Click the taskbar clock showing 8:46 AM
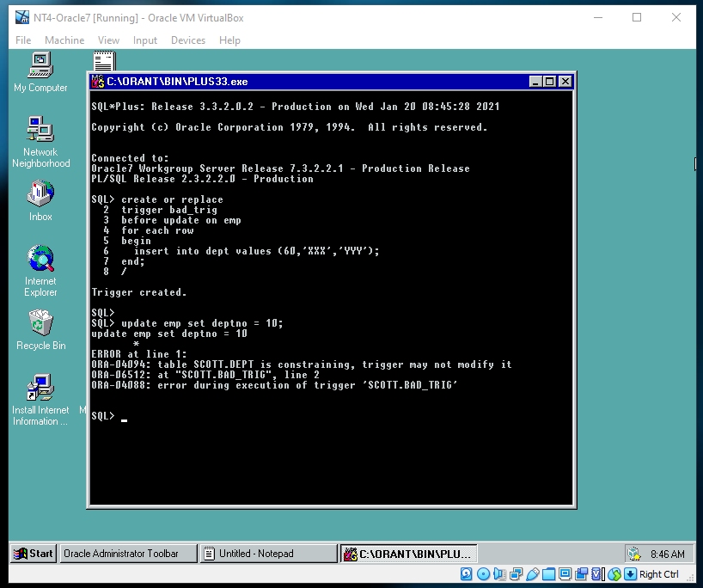This screenshot has width=703, height=588. pyautogui.click(x=668, y=554)
